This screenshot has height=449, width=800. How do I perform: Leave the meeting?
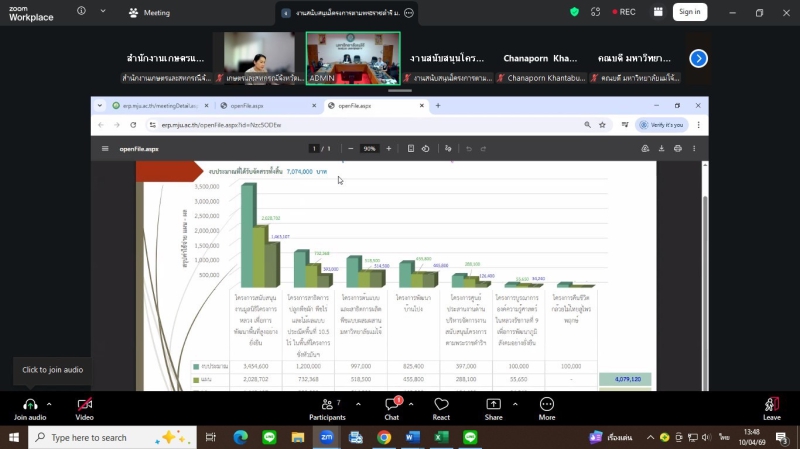coord(771,404)
